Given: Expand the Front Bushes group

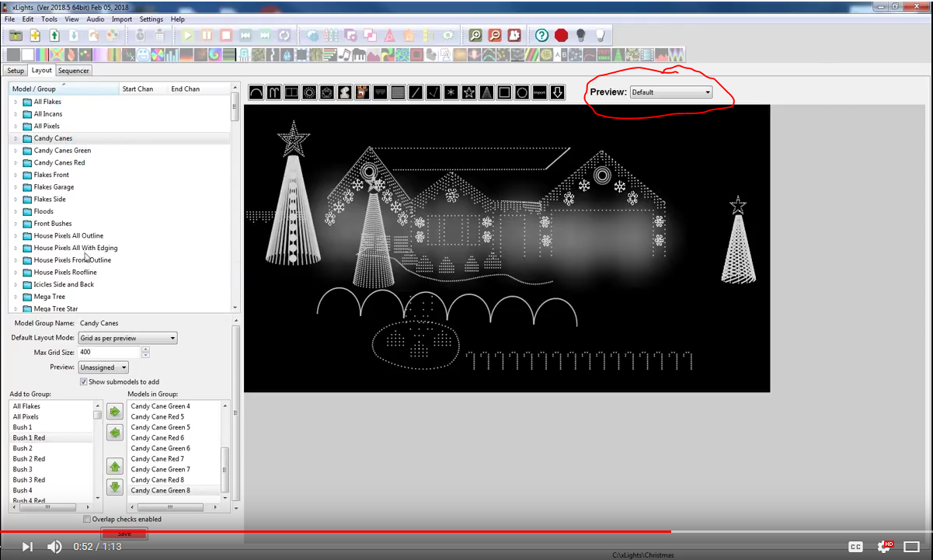Looking at the screenshot, I should [x=16, y=224].
